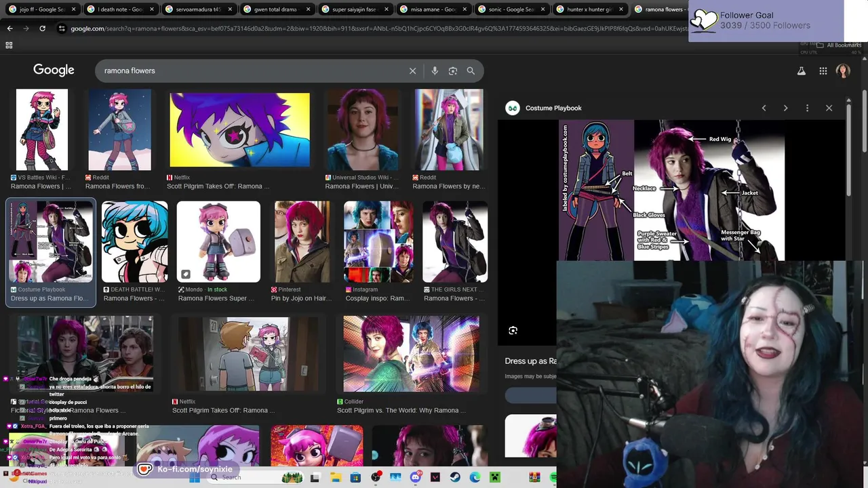Open Universal Studios Wiki Ramona Flowers link
This screenshot has width=868, height=488.
click(363, 186)
